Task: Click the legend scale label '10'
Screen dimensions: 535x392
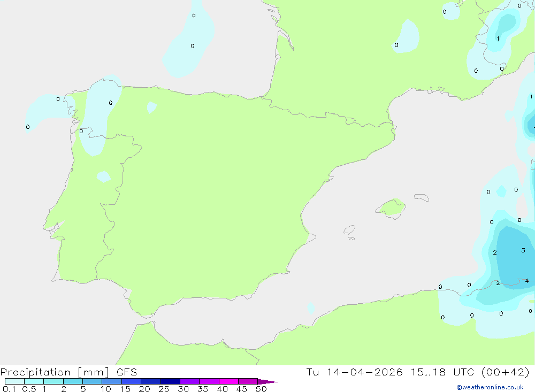Action: click(106, 389)
